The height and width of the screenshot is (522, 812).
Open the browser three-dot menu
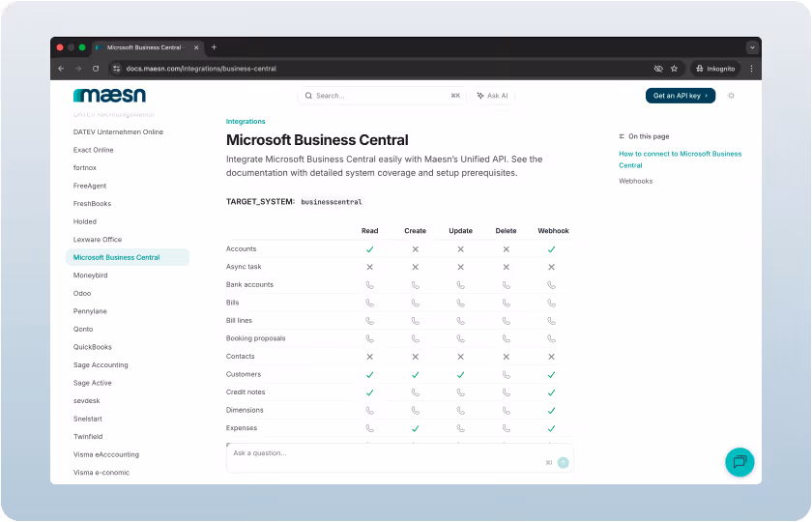click(x=751, y=69)
